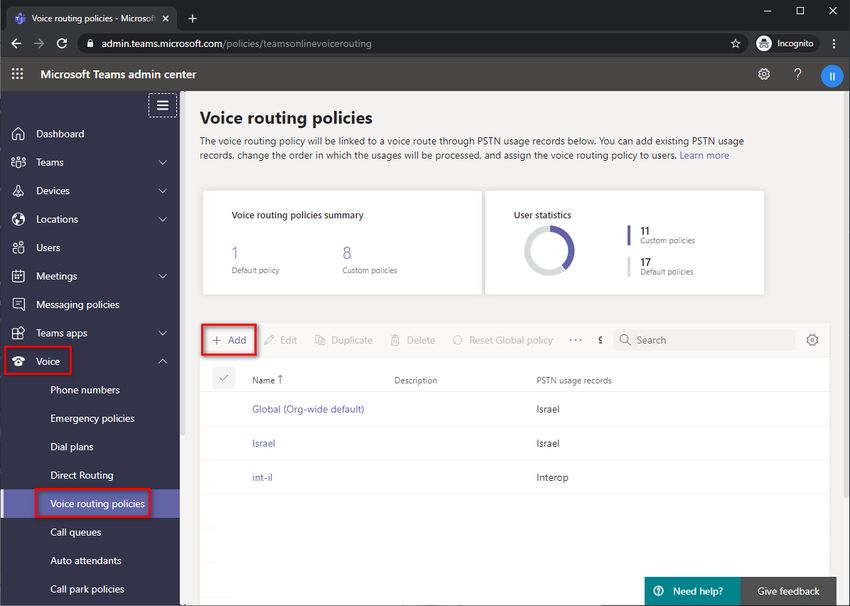Reload the page with the refresh icon
The width and height of the screenshot is (850, 606).
tap(62, 43)
